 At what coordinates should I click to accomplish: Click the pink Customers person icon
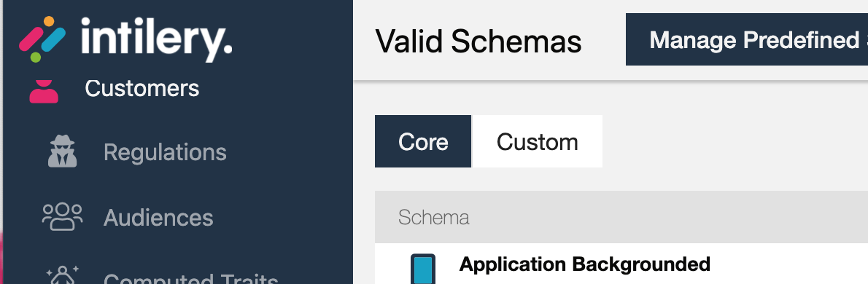44,90
